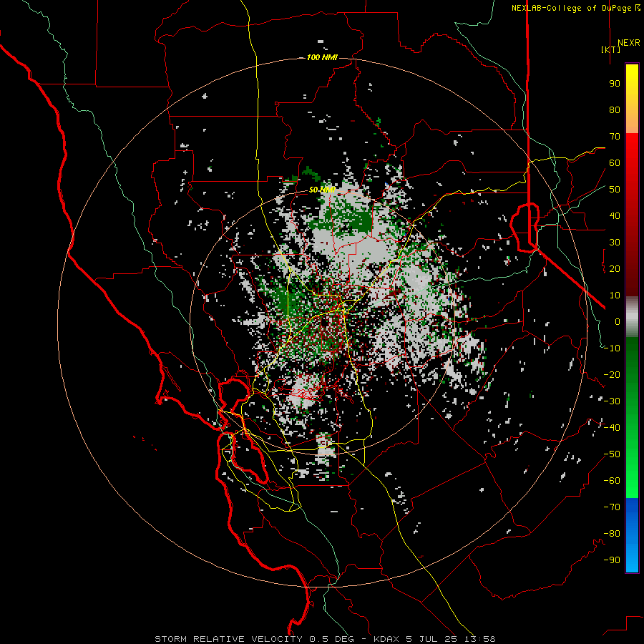Click the 100 NMI range ring label
The width and height of the screenshot is (644, 644).
click(323, 57)
